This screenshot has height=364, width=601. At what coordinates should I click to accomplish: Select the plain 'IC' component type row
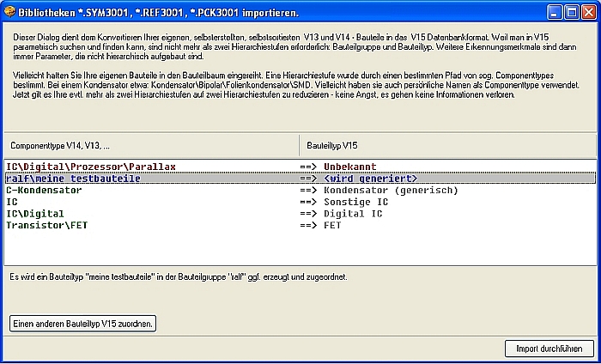click(13, 202)
